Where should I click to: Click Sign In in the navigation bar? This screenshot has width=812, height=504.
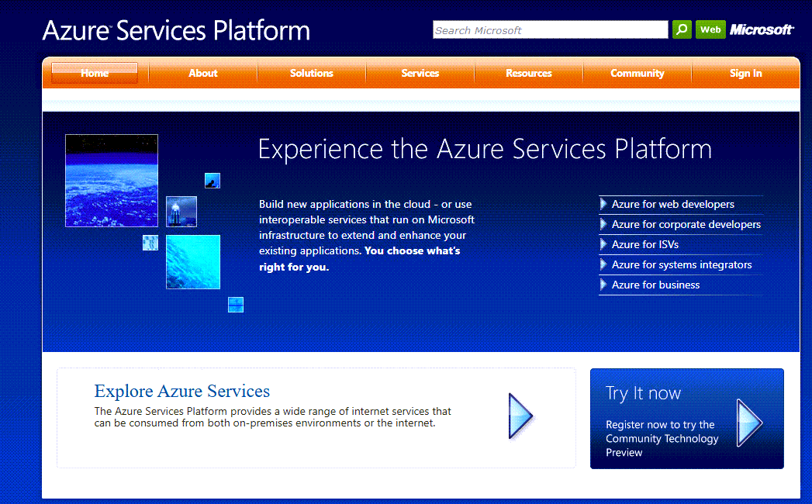(x=746, y=73)
